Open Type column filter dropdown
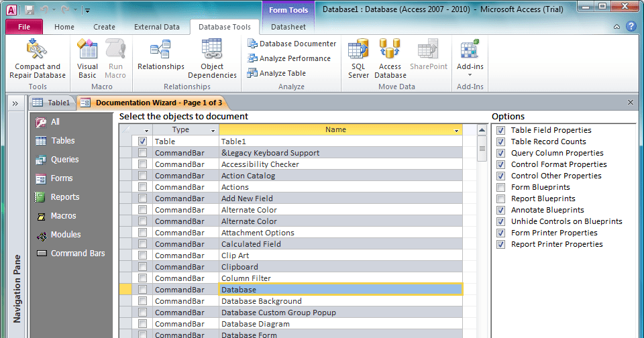Screen dimensions: 644x338 [213, 131]
